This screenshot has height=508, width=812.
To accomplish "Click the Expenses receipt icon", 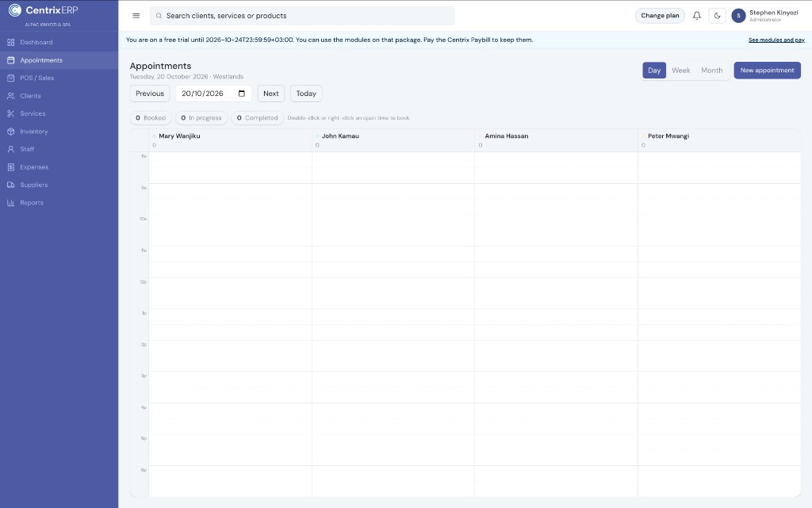I will [x=11, y=167].
